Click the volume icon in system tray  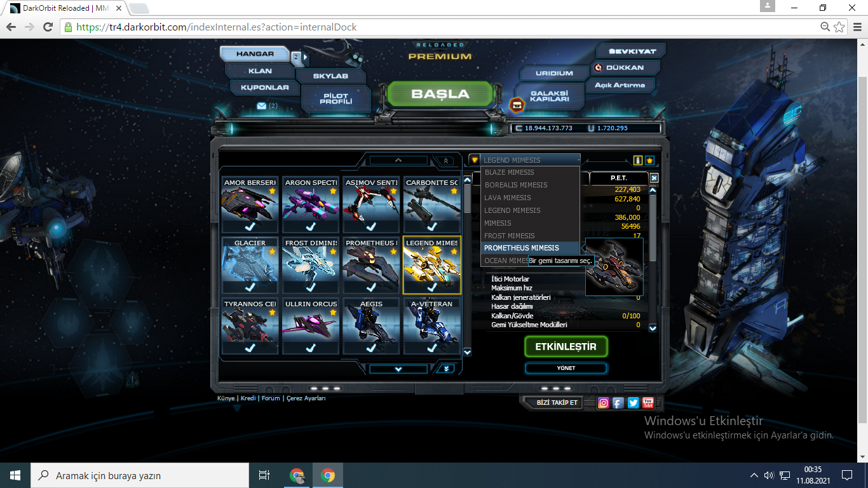[x=769, y=475]
